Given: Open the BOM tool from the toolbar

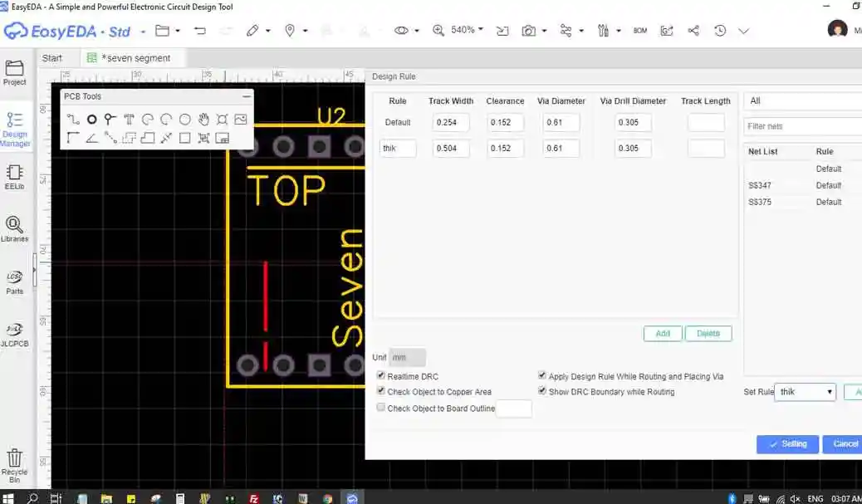Looking at the screenshot, I should click(x=639, y=30).
